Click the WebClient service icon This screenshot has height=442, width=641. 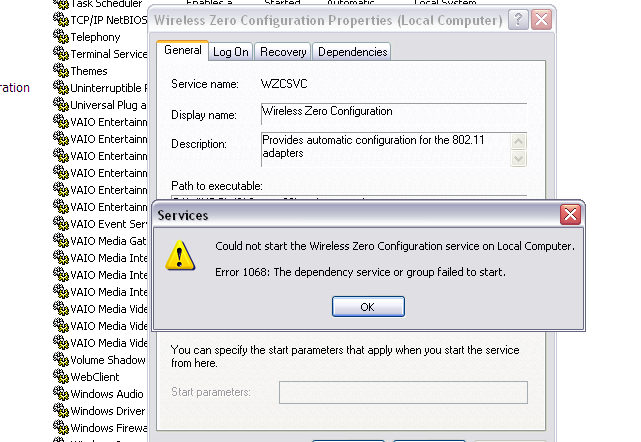click(x=61, y=377)
